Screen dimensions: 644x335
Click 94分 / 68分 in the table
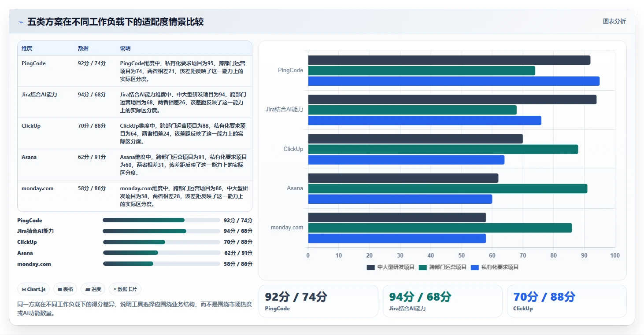(92, 95)
